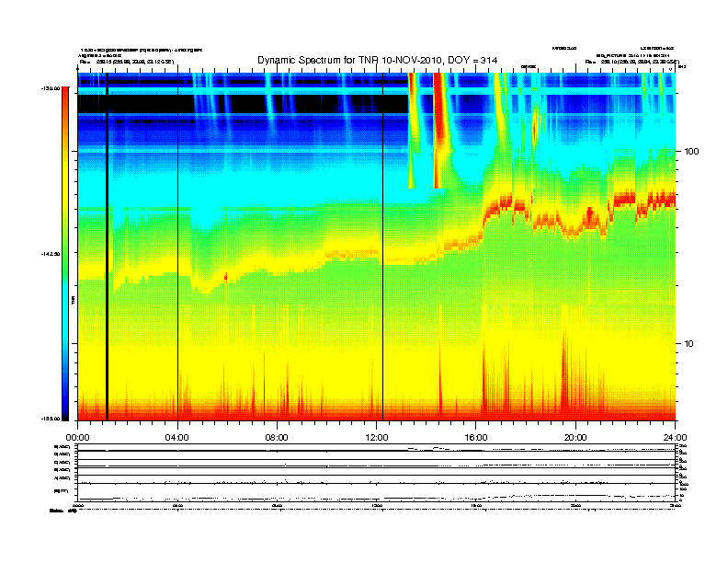Viewport: 728px width, 563px height.
Task: Click the "10" frequency axis label
Action: [x=688, y=344]
